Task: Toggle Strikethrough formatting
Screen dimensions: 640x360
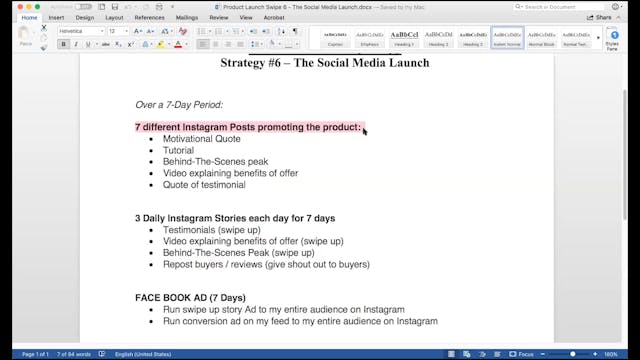Action: (106, 44)
